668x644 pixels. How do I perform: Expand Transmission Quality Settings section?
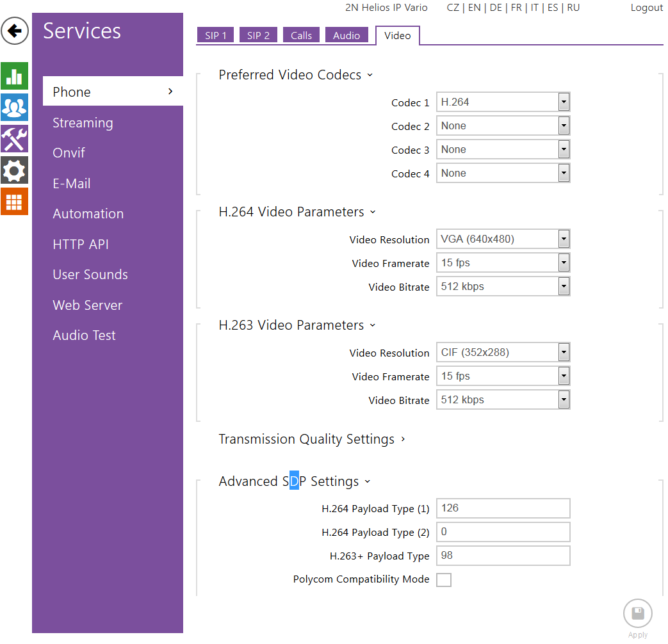coord(312,439)
